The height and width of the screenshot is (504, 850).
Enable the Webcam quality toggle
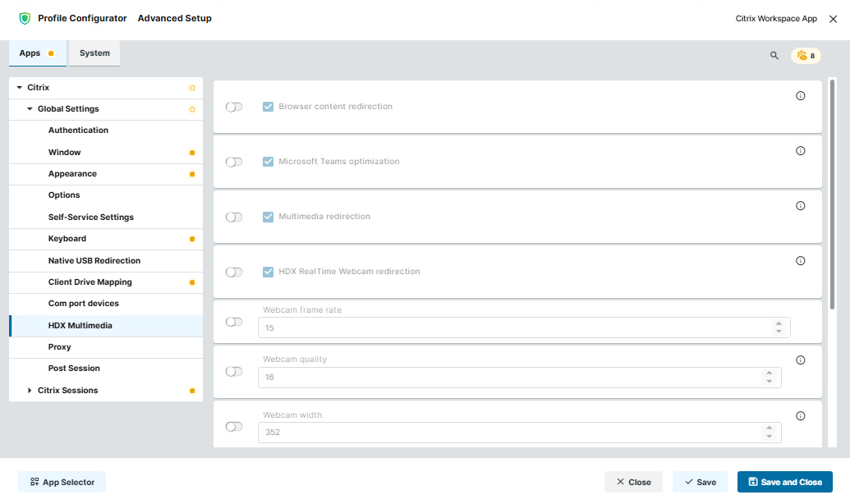pos(233,372)
